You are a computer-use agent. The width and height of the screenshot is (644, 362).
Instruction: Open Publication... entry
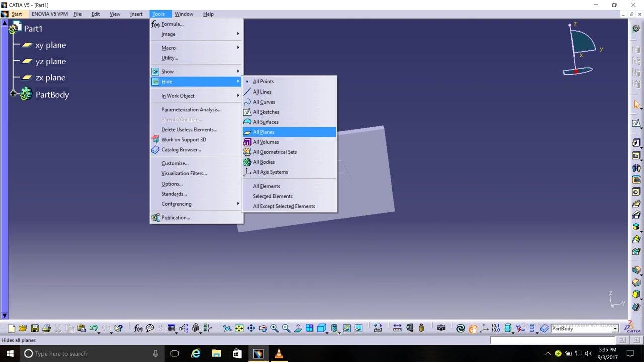click(x=196, y=217)
